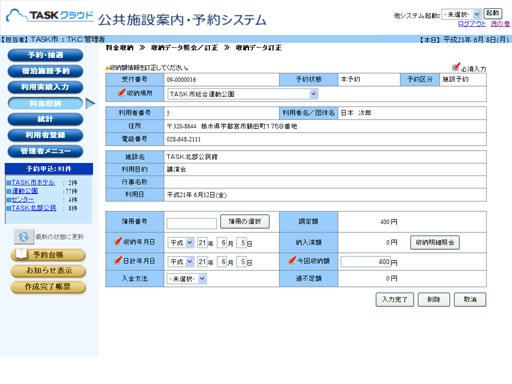Click the ログアウト link
Viewport: 512px width, 384px height.
pyautogui.click(x=472, y=24)
